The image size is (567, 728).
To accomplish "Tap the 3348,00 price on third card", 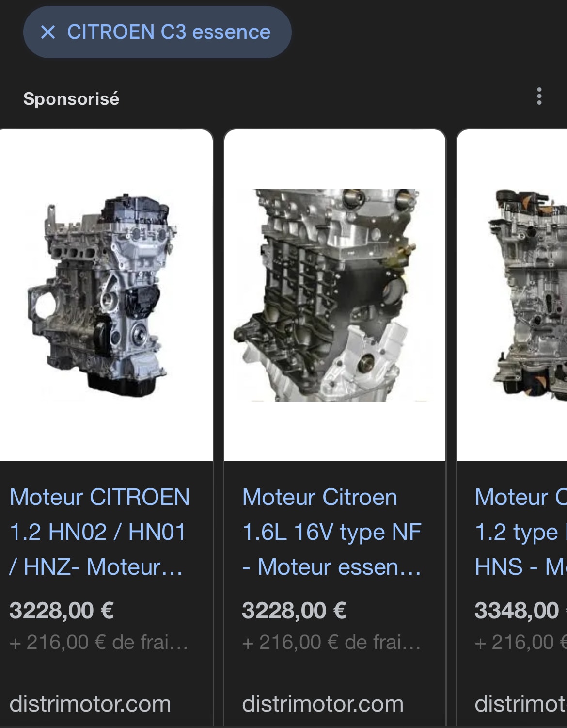I will 517,610.
